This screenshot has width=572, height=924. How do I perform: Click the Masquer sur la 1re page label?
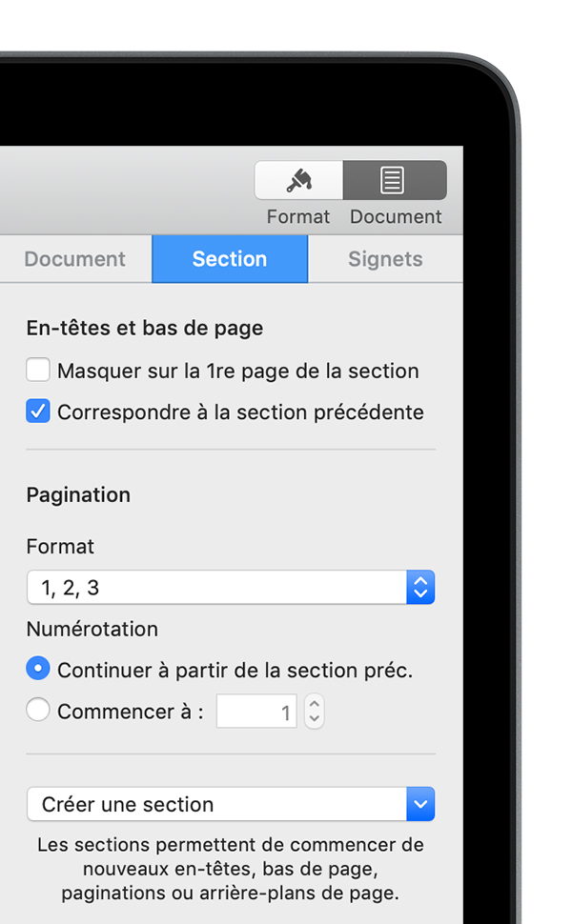pos(238,372)
